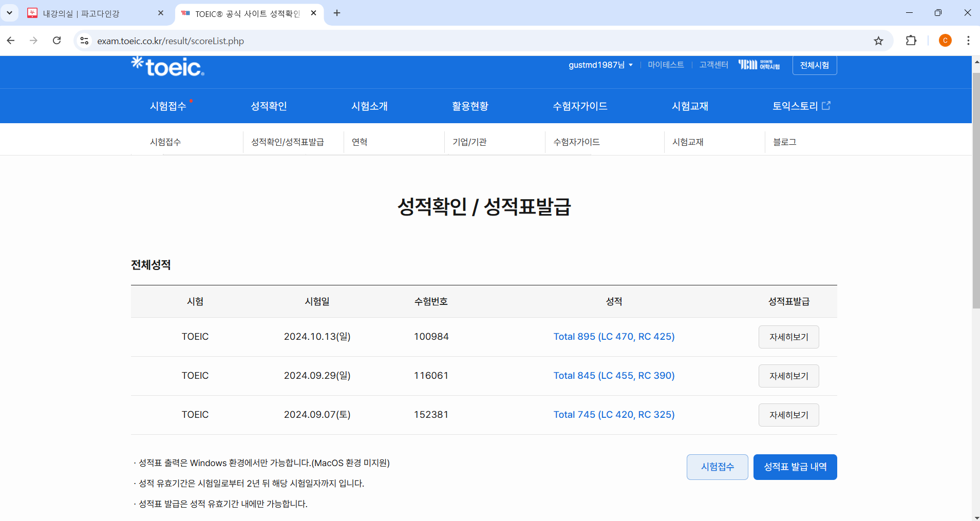Screen dimensions: 980x521
Task: Click the 2024.09.07(토) date cell
Action: point(317,415)
